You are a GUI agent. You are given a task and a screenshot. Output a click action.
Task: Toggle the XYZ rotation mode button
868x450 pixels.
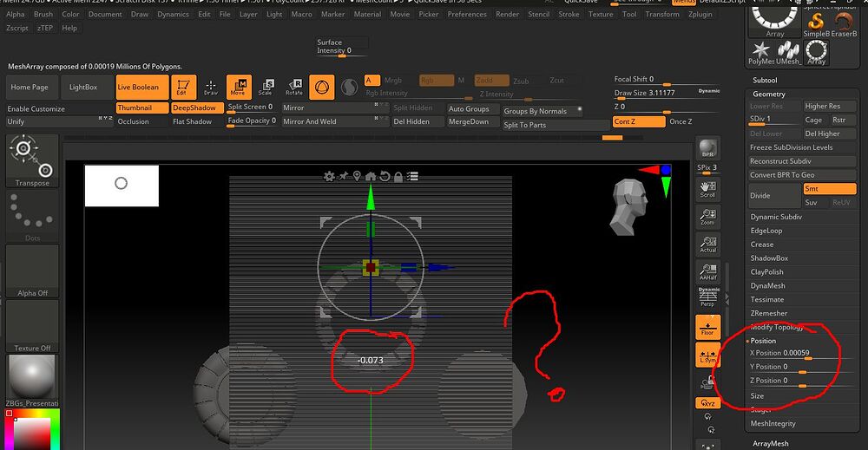click(707, 403)
